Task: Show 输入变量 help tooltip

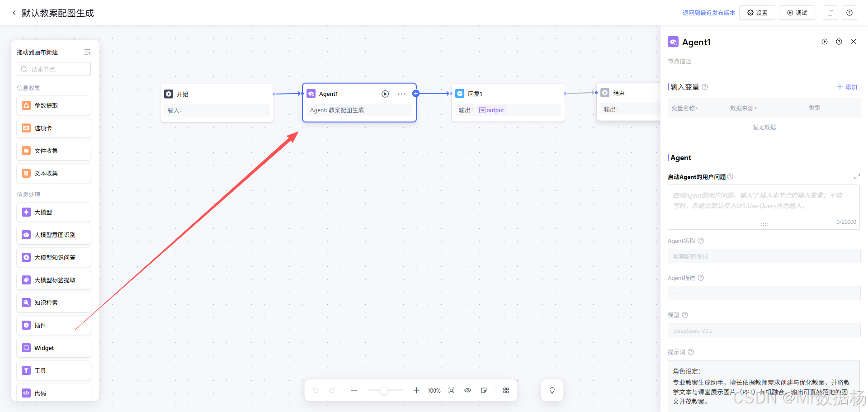Action: [x=705, y=87]
